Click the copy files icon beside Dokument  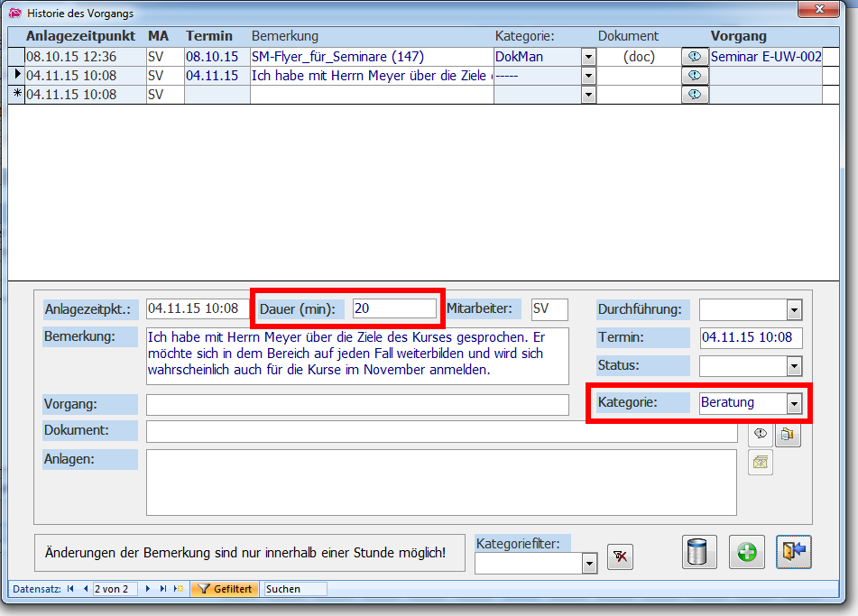[x=788, y=434]
